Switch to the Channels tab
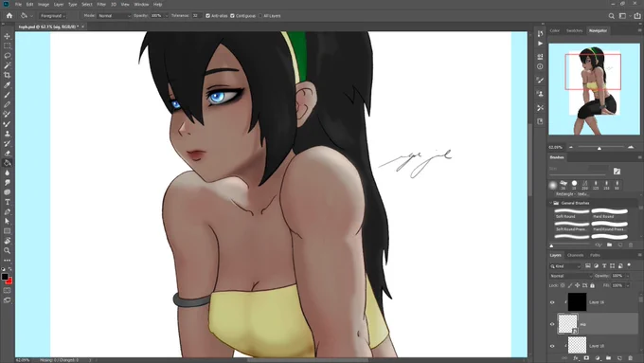 click(575, 255)
